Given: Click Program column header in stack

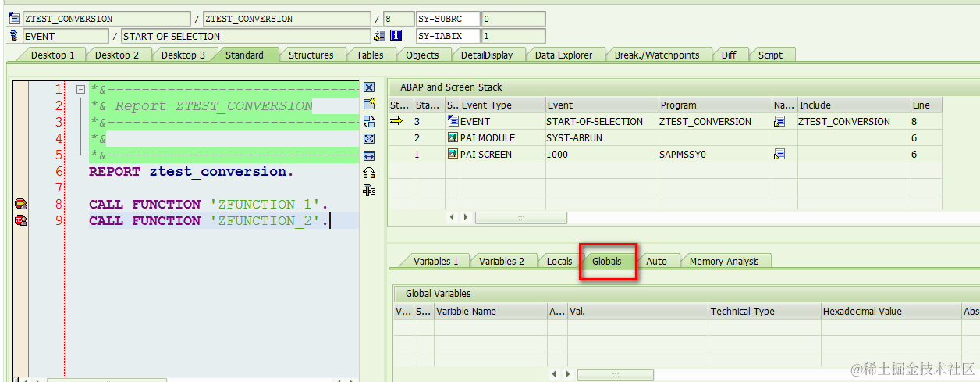Looking at the screenshot, I should [x=715, y=105].
